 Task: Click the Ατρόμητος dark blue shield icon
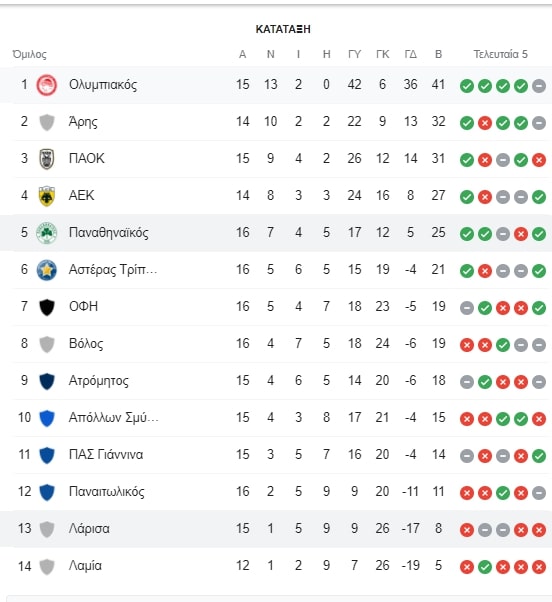tap(46, 381)
